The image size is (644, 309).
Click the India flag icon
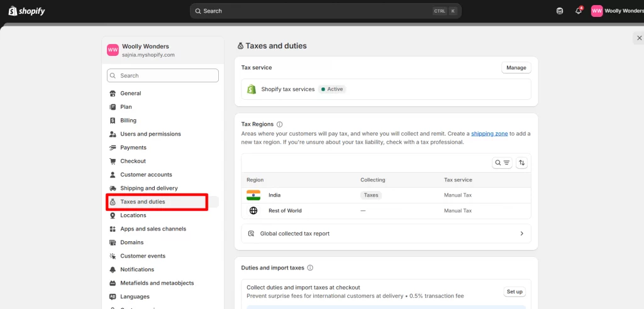253,195
